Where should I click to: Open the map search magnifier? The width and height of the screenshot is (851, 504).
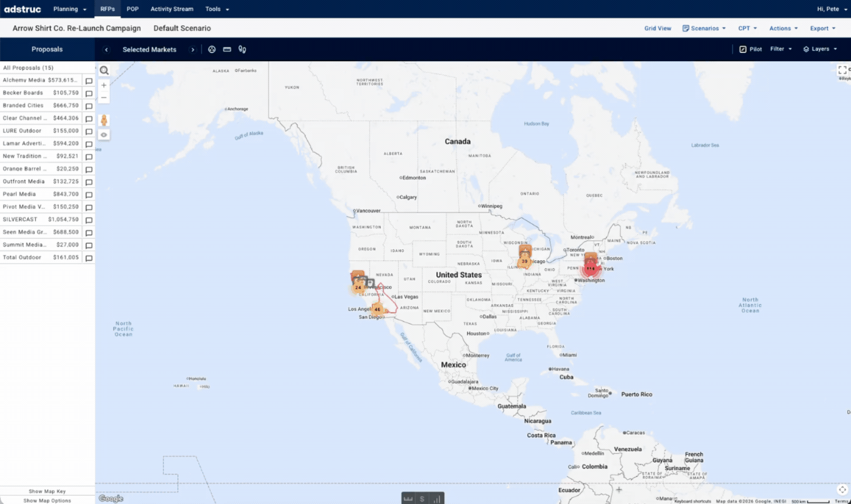[104, 71]
